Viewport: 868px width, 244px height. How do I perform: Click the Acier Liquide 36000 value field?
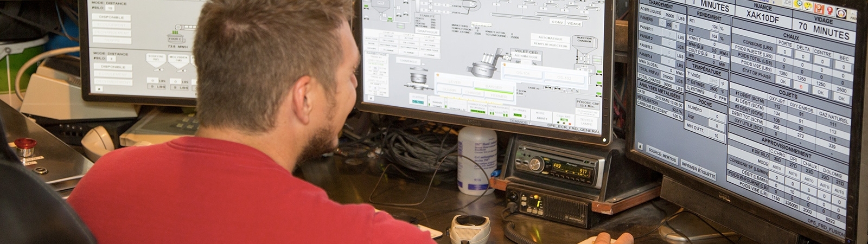click(x=669, y=16)
